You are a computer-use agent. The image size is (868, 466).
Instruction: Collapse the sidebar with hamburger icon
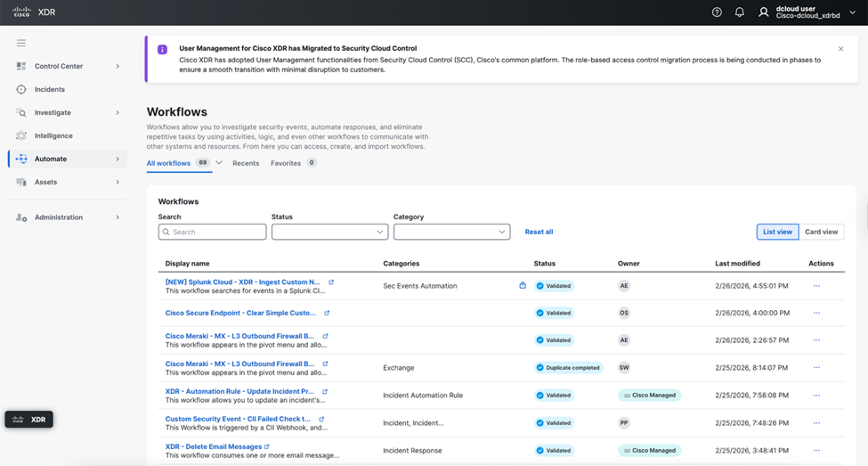(x=21, y=43)
